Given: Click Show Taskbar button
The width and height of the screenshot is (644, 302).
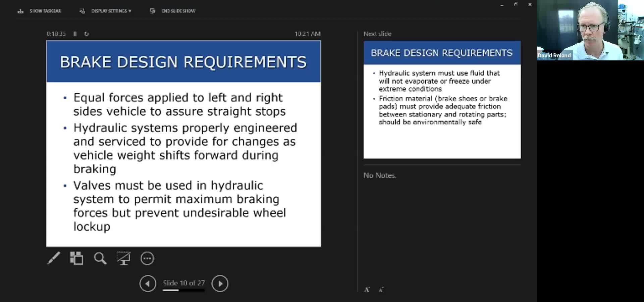Looking at the screenshot, I should point(39,11).
